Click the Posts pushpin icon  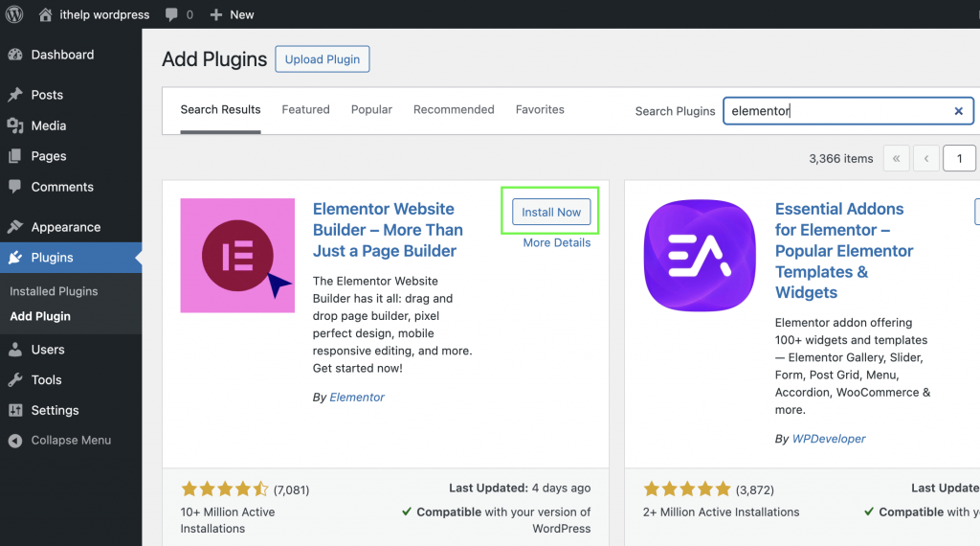[x=15, y=95]
